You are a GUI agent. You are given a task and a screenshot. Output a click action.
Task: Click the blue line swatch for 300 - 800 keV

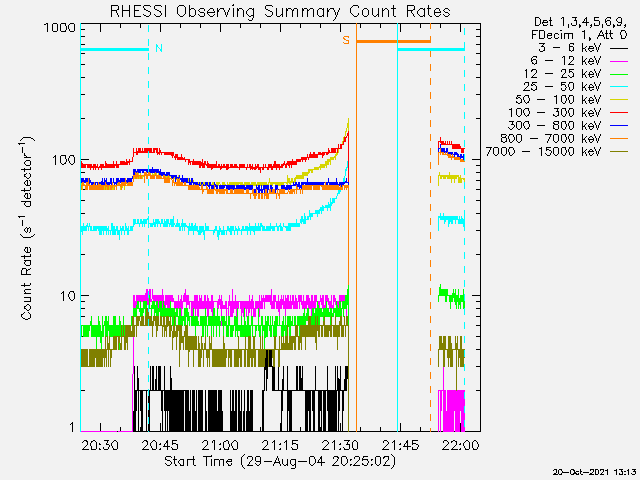point(619,126)
